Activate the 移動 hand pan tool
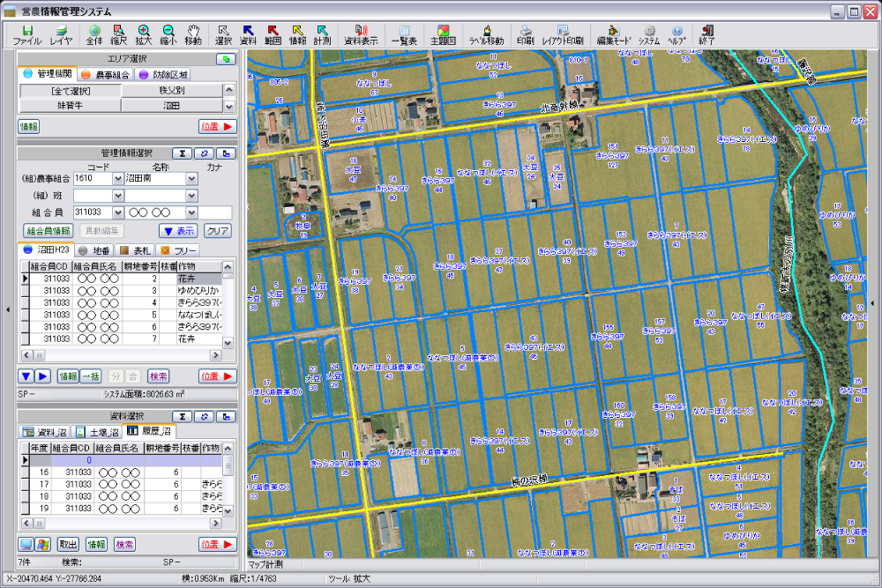882x588 pixels. 193,34
